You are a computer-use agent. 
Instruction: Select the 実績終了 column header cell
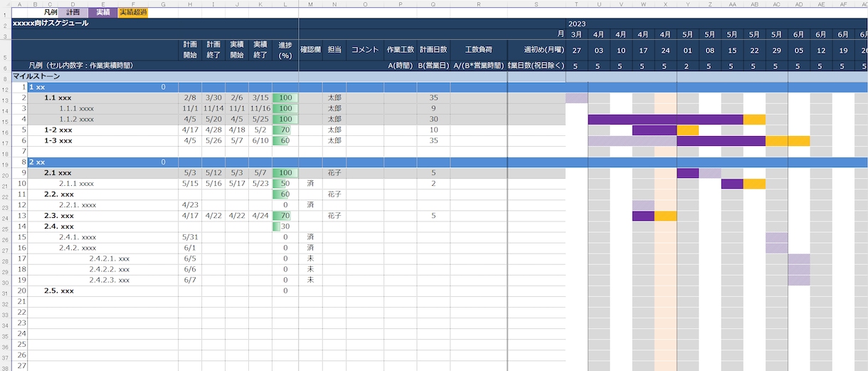(x=260, y=50)
